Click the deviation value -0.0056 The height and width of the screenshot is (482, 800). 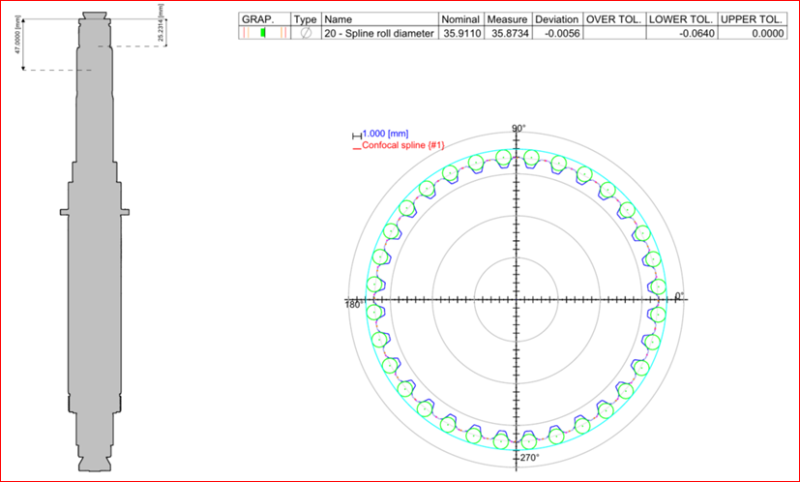[560, 33]
